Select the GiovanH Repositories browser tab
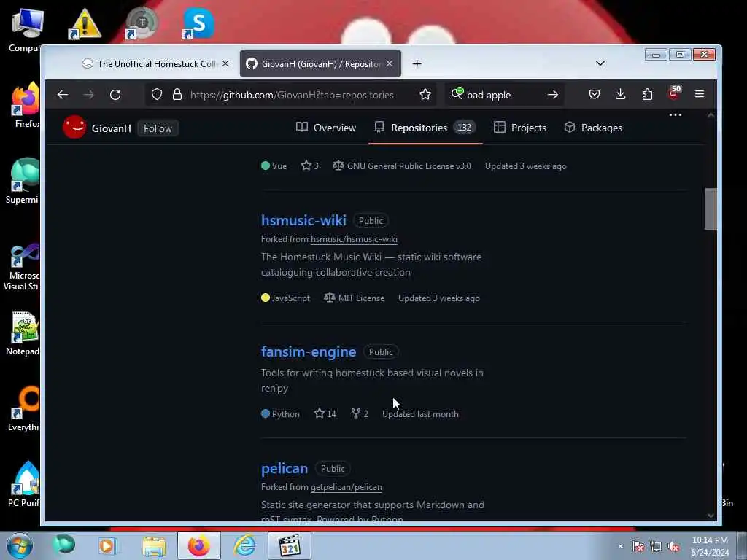The width and height of the screenshot is (747, 560). coord(320,64)
